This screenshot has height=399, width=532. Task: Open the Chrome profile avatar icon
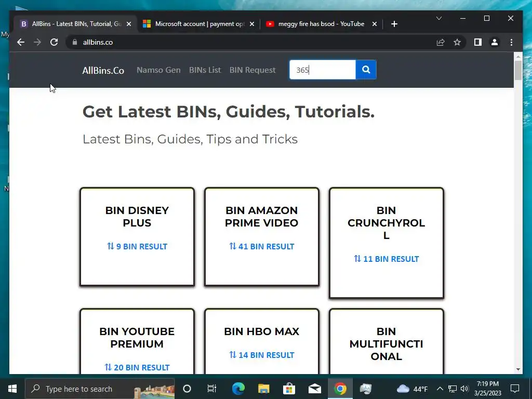click(495, 42)
